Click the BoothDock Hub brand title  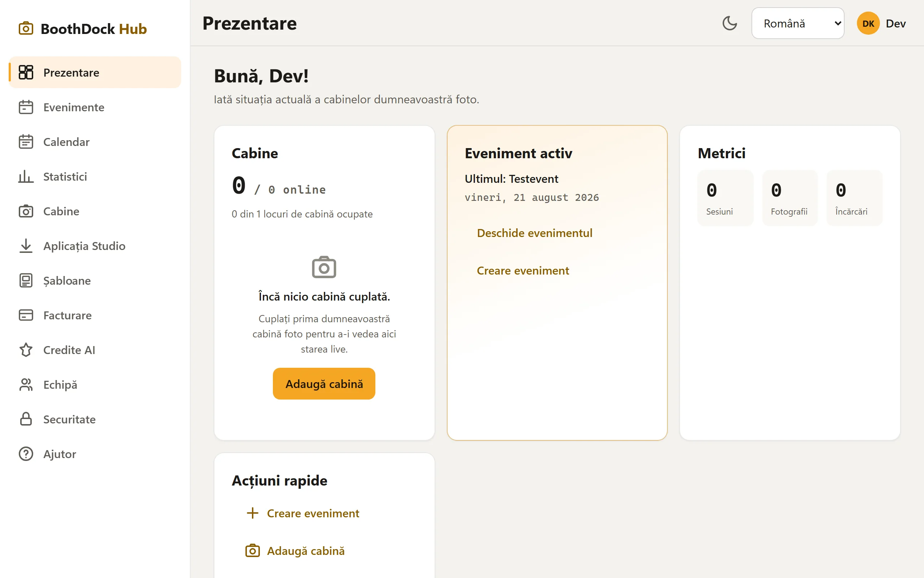(93, 29)
